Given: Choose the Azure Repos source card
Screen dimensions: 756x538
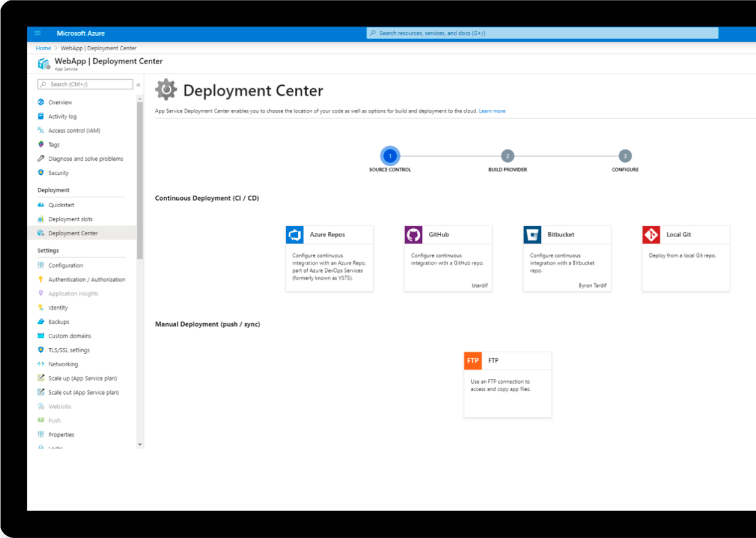Looking at the screenshot, I should (x=330, y=259).
